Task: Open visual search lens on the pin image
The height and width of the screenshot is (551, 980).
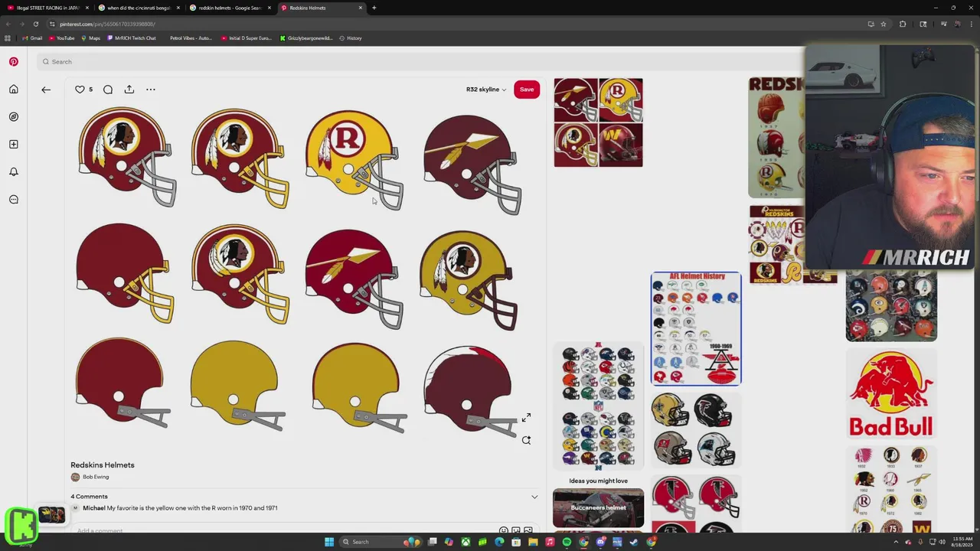Action: (x=526, y=440)
